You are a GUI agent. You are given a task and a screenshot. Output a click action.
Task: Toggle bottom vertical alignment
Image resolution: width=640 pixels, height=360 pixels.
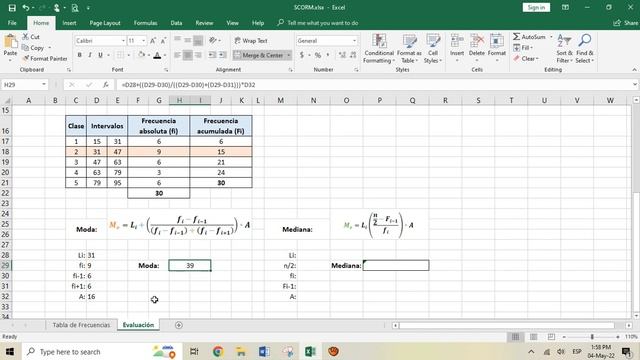coord(198,40)
